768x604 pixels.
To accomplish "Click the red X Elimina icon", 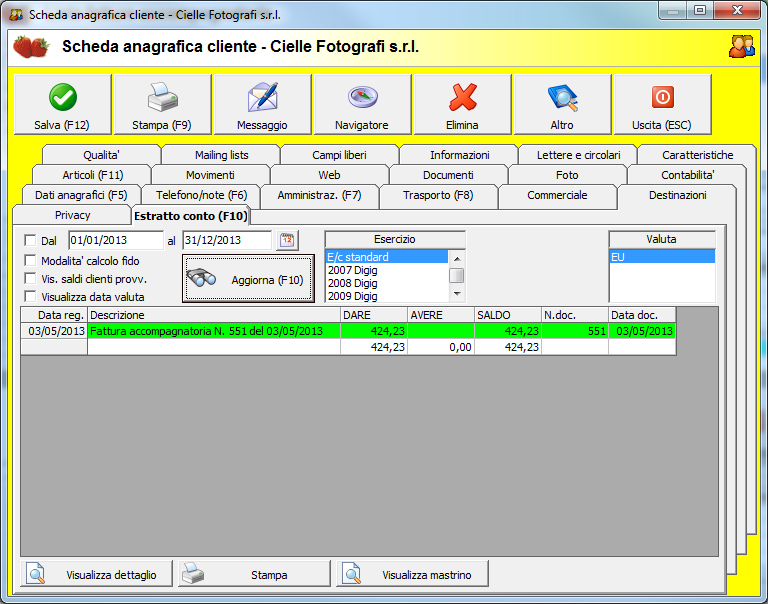I will pos(462,97).
